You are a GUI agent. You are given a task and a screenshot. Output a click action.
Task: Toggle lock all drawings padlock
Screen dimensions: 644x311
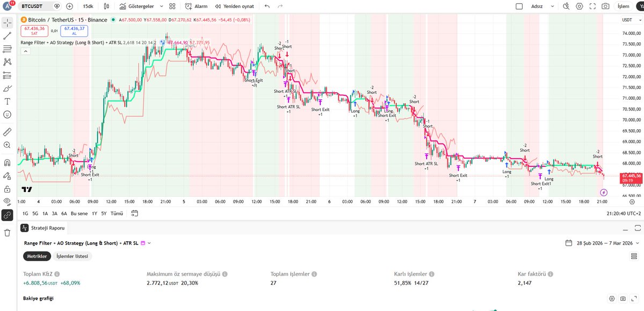8,189
